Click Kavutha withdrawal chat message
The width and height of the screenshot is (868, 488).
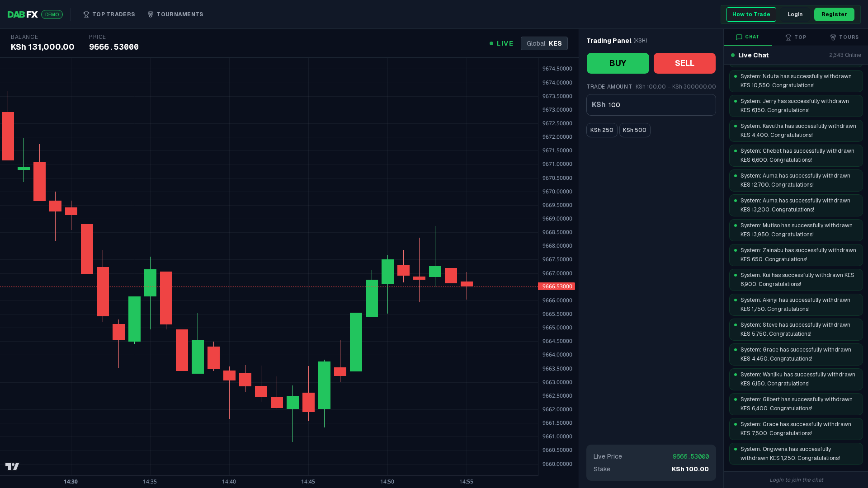tap(796, 131)
